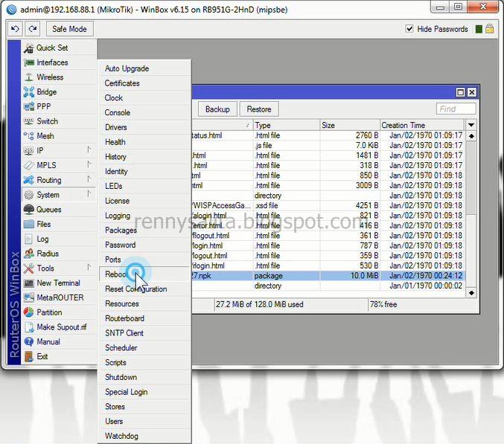Screen dimensions: 504x444
Task: Select Watchdog menu entry
Action: (x=144, y=436)
